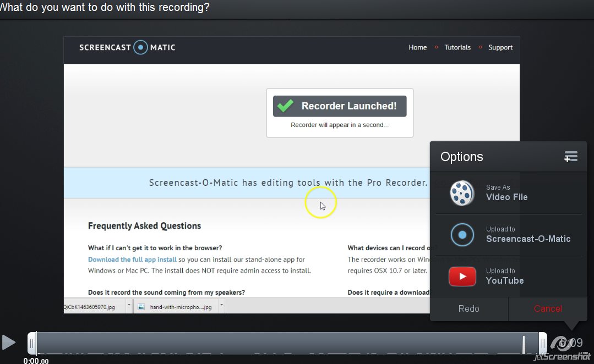Open the Options panel menu icon
Viewport: 594px width, 364px height.
[570, 156]
